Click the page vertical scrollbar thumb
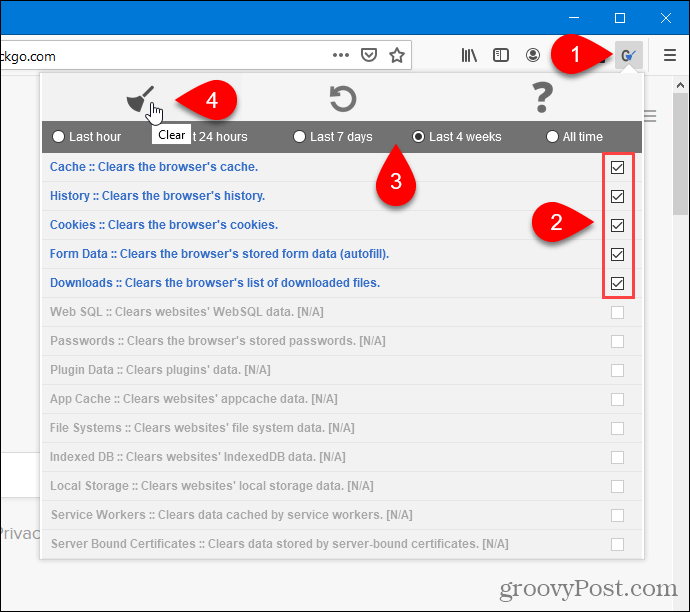The height and width of the screenshot is (612, 690). tap(680, 154)
